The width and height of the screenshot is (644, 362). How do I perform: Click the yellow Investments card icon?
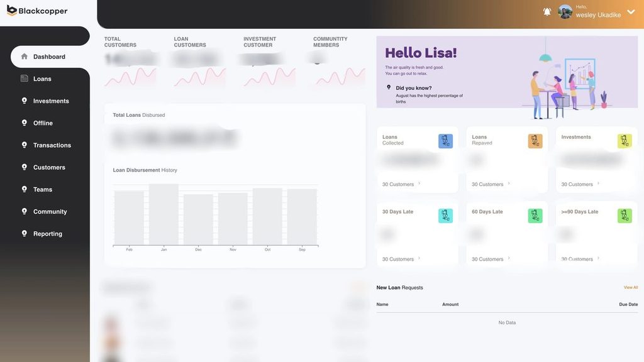[625, 141]
